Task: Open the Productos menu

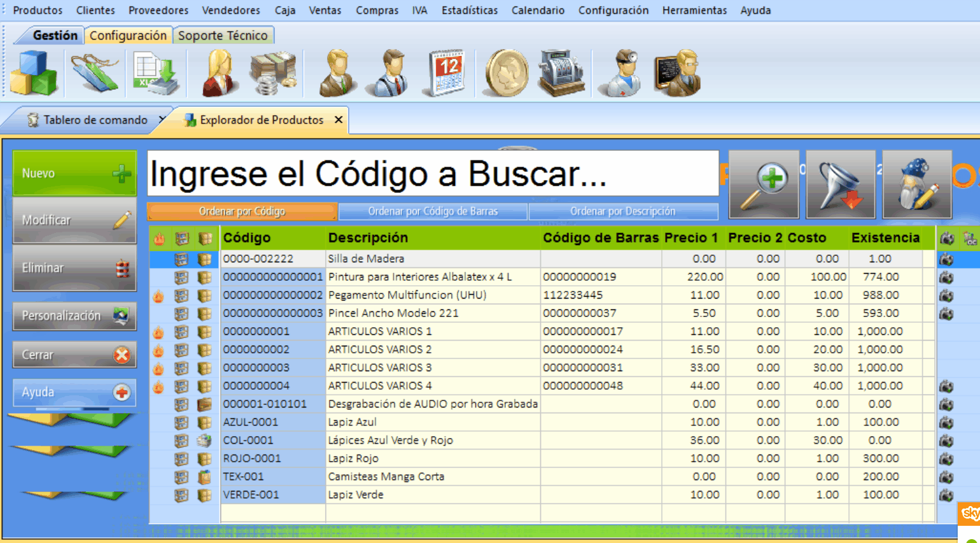Action: coord(38,10)
